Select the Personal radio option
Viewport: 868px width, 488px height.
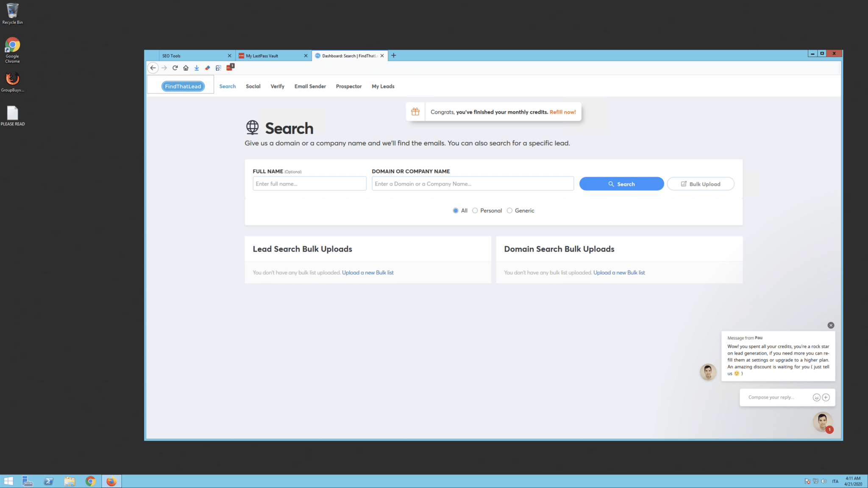(x=475, y=211)
